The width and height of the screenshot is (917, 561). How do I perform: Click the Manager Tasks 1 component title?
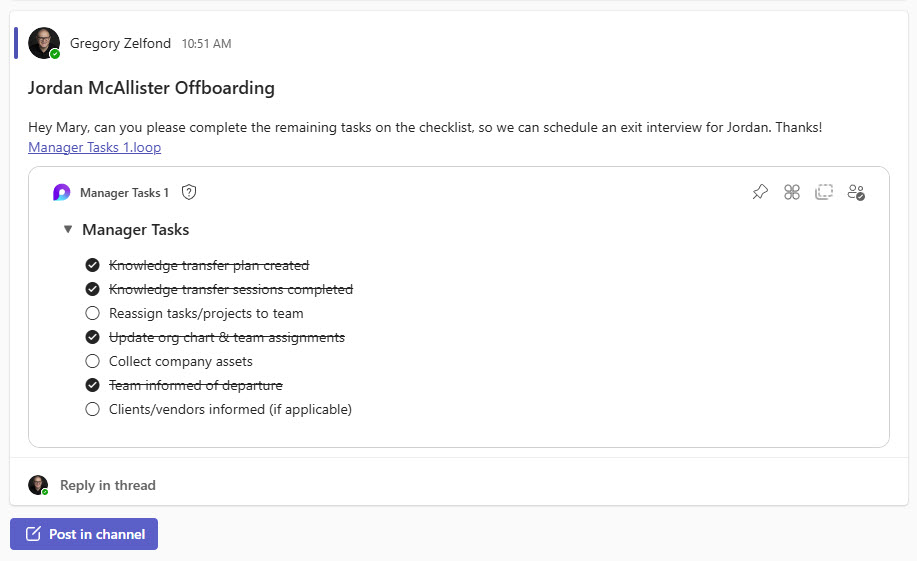[x=124, y=193]
